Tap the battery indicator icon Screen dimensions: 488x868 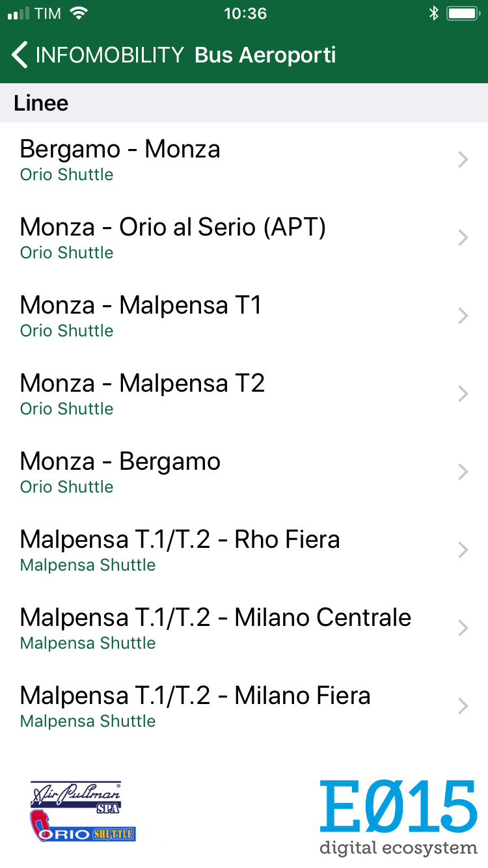(x=463, y=13)
